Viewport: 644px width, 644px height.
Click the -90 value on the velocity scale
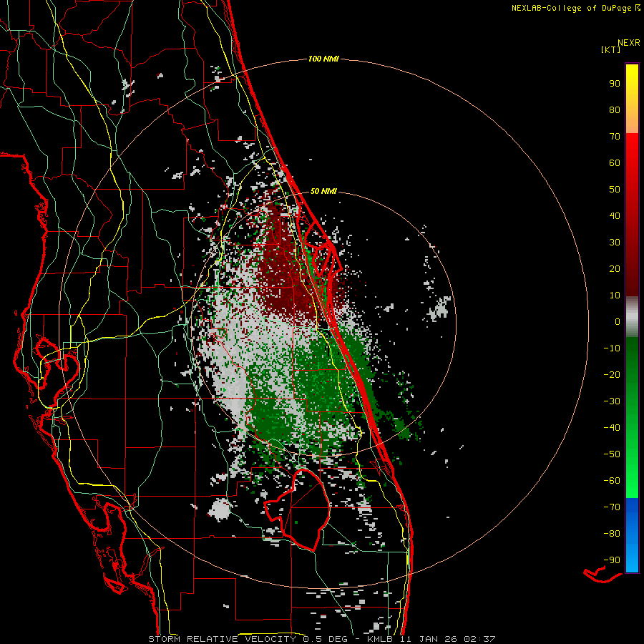click(x=612, y=560)
